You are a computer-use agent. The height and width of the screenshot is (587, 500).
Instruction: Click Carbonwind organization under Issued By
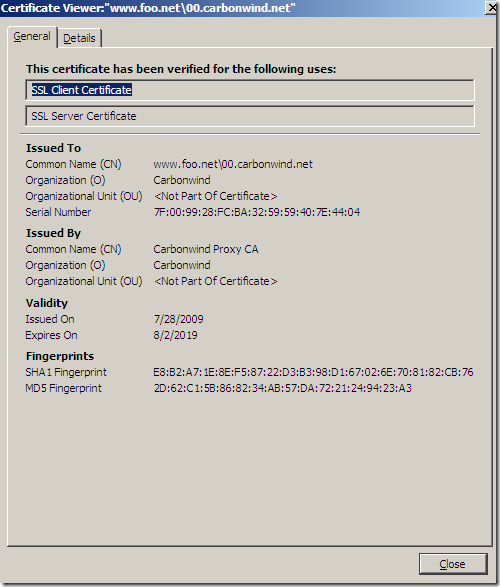coord(182,265)
